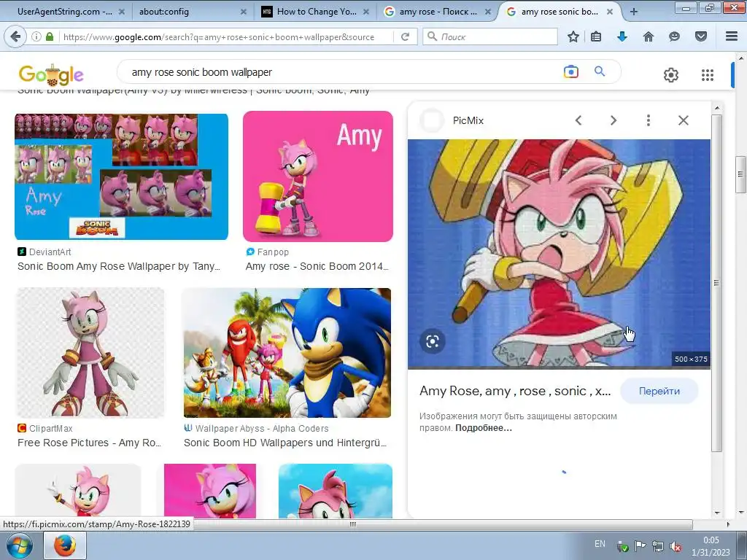This screenshot has width=747, height=560.
Task: Submit Google search with magnifier icon
Action: pyautogui.click(x=600, y=71)
